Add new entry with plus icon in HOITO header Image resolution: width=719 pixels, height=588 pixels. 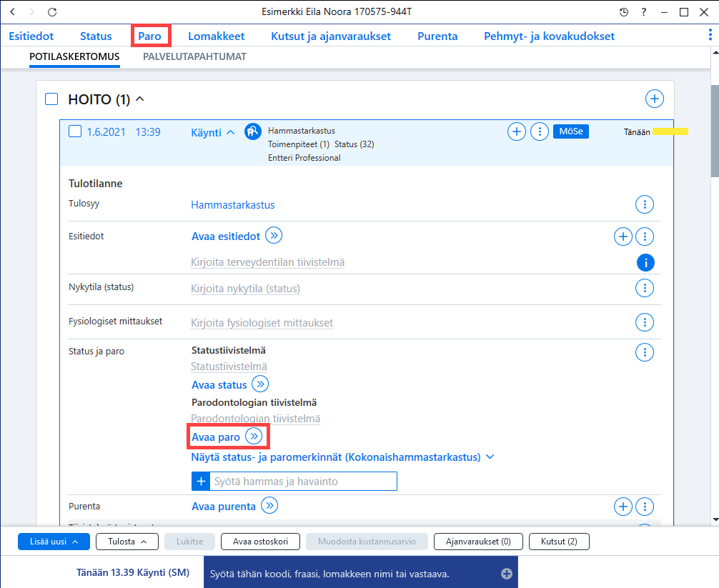[655, 99]
